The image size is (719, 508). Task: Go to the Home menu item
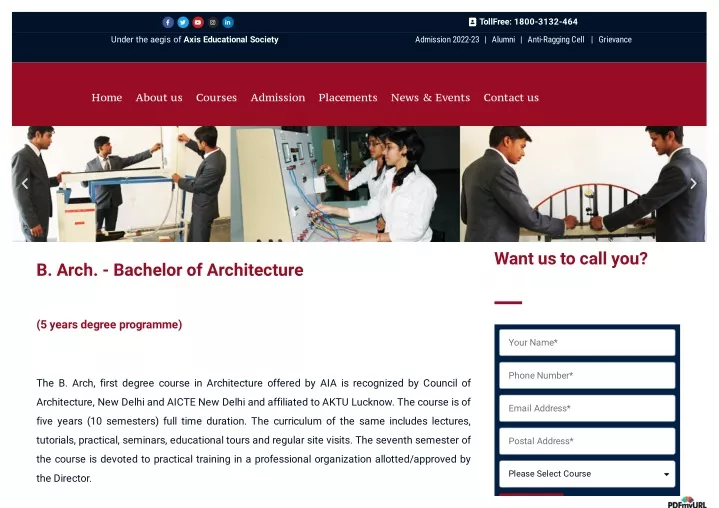[x=107, y=98]
